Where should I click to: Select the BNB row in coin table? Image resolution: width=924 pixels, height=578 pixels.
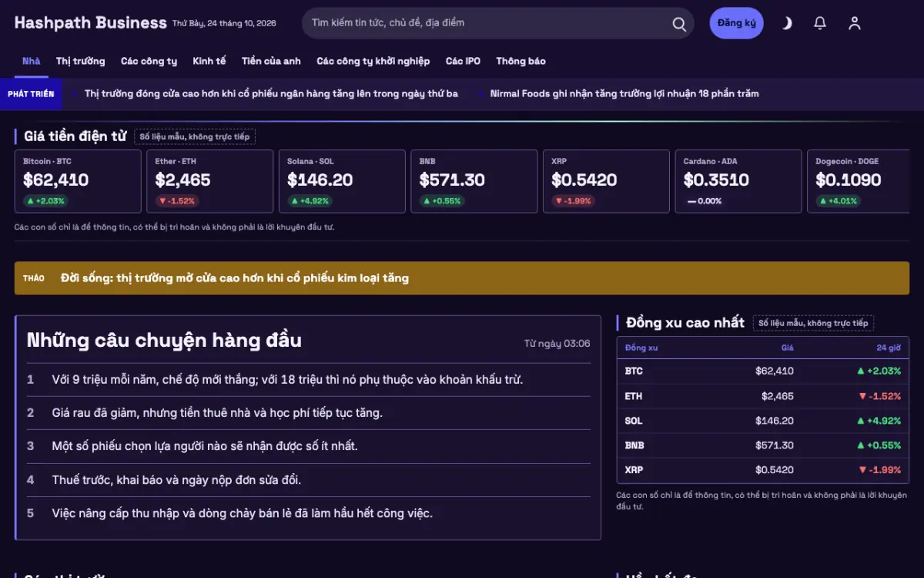(x=763, y=445)
